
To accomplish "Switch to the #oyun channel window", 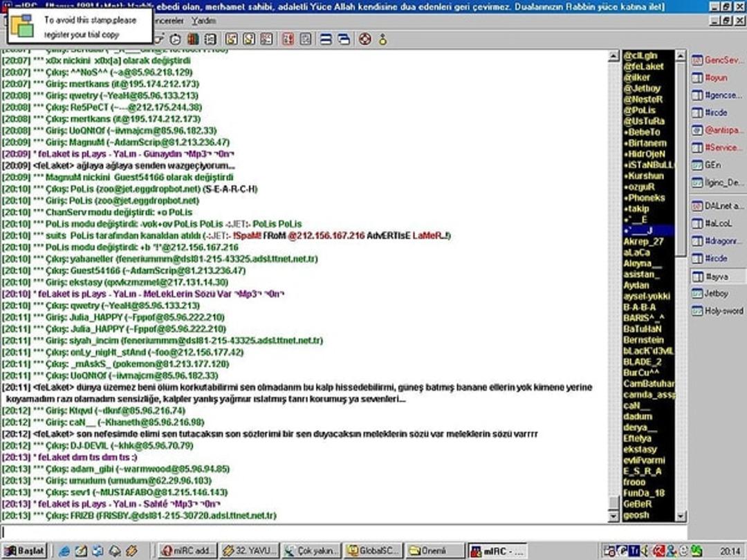I will click(717, 77).
